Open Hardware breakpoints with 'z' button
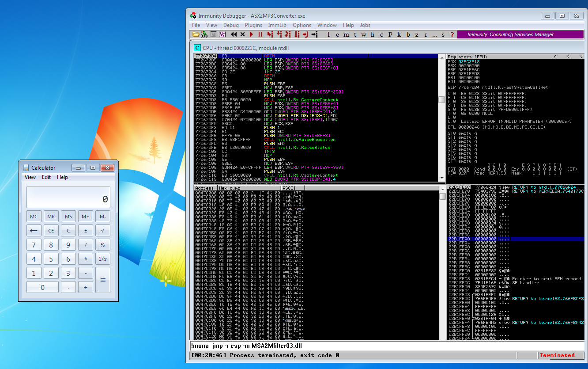The image size is (588, 369). pos(417,34)
